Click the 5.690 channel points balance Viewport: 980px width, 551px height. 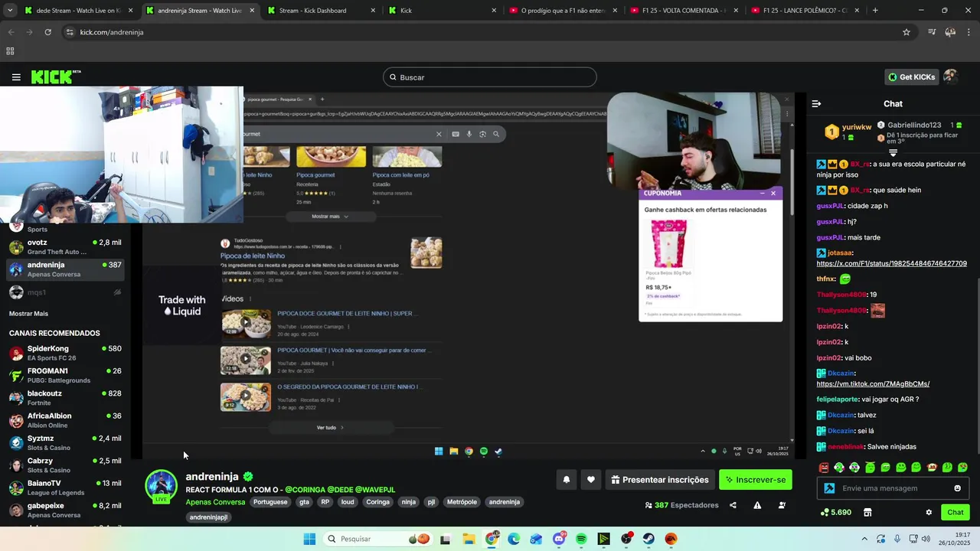pos(835,512)
